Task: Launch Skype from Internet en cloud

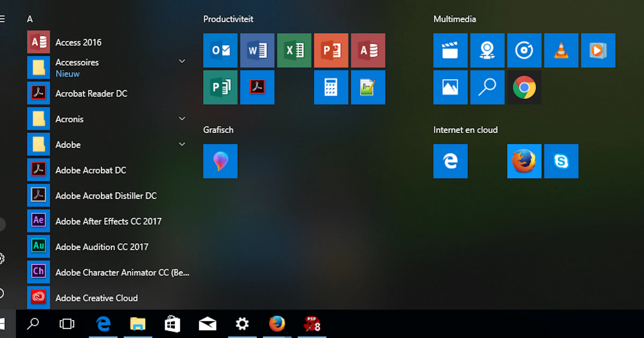Action: [x=561, y=161]
